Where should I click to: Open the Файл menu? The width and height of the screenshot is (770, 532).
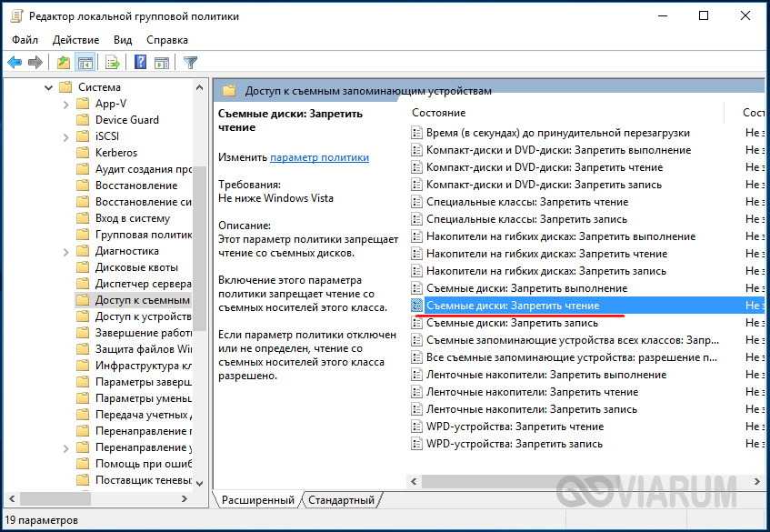pyautogui.click(x=25, y=40)
